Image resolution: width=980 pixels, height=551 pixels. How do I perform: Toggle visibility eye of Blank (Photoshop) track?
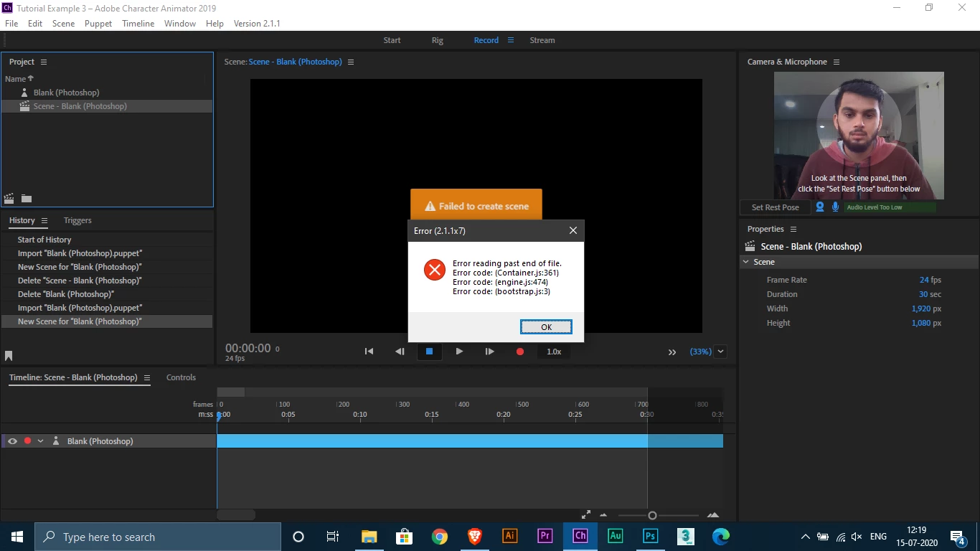coord(12,441)
